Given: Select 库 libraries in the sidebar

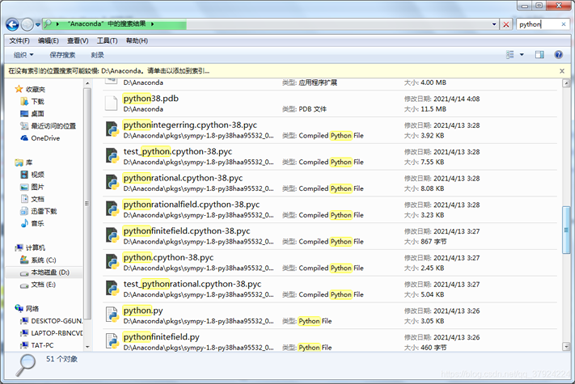Looking at the screenshot, I should pyautogui.click(x=24, y=162).
